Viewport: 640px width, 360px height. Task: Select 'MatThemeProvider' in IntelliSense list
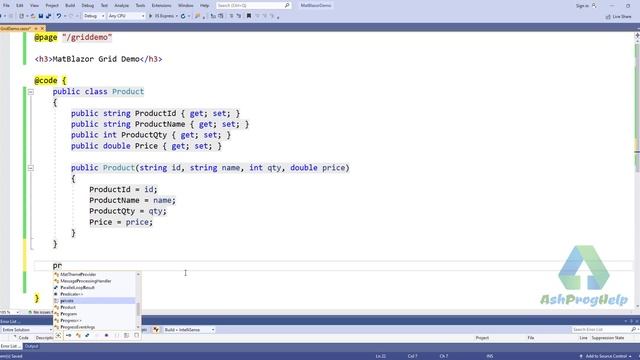click(78, 274)
